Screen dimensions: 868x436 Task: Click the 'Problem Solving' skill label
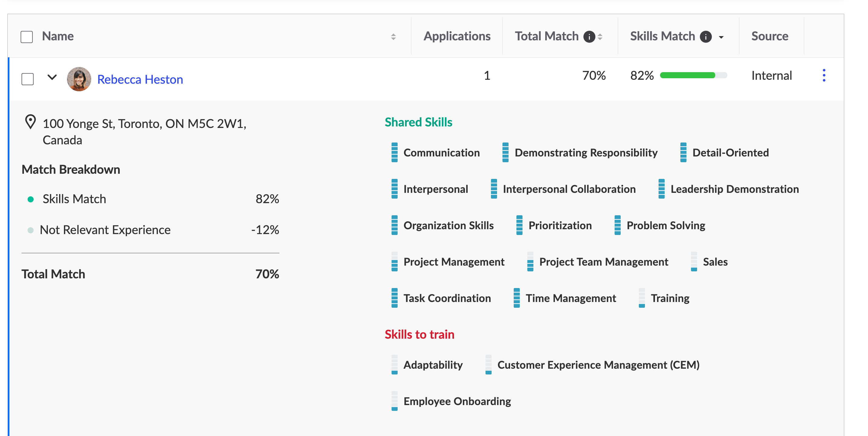tap(666, 226)
